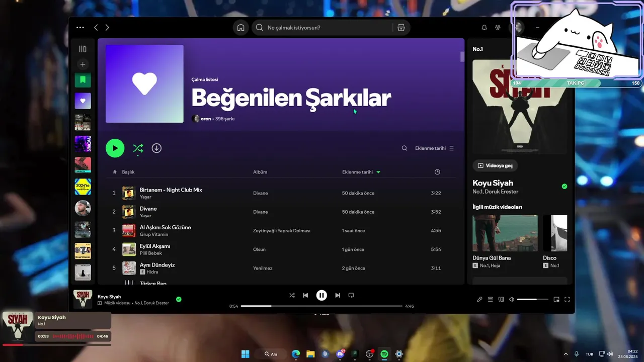644x362 pixels.
Task: Pause the currently playing song
Action: tap(321, 296)
